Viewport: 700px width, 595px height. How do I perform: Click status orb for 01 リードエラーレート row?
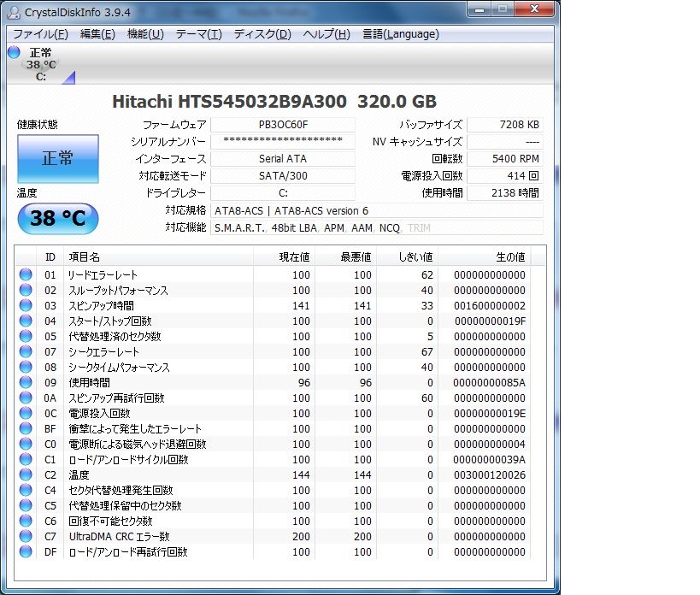[26, 274]
